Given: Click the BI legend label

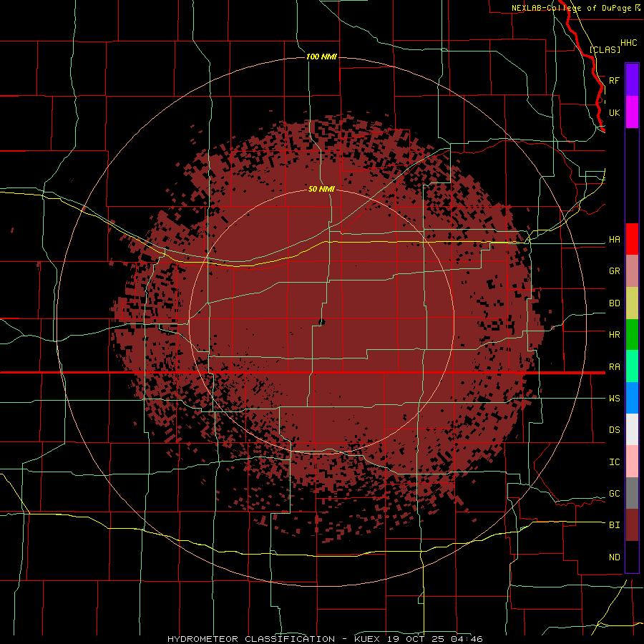Looking at the screenshot, I should tap(614, 525).
